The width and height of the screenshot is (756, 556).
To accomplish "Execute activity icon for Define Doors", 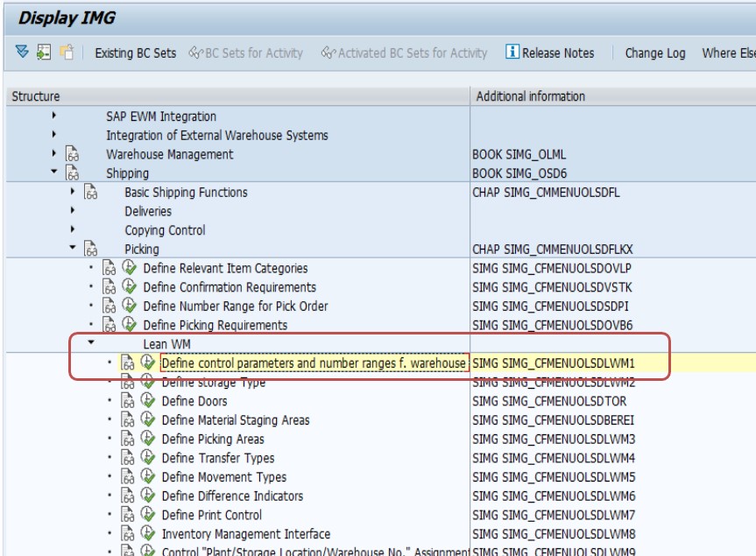I will pos(147,400).
